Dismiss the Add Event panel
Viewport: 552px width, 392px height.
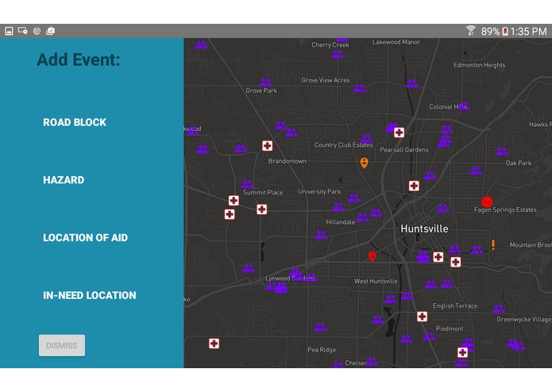[x=62, y=345]
